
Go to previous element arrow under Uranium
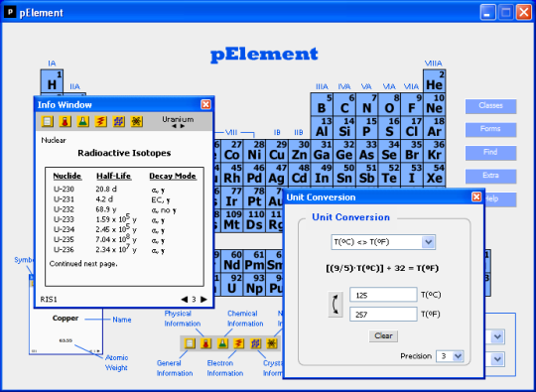click(x=174, y=126)
